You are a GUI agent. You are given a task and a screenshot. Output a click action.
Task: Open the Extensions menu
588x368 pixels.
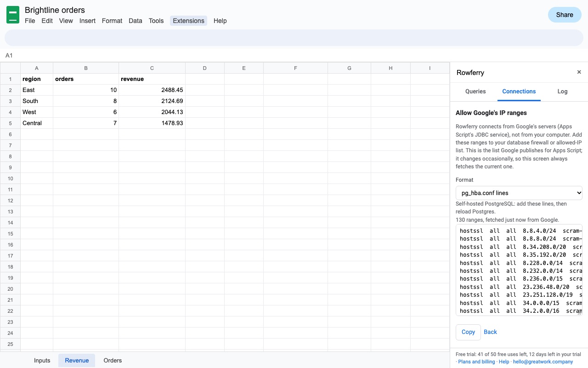(x=188, y=21)
